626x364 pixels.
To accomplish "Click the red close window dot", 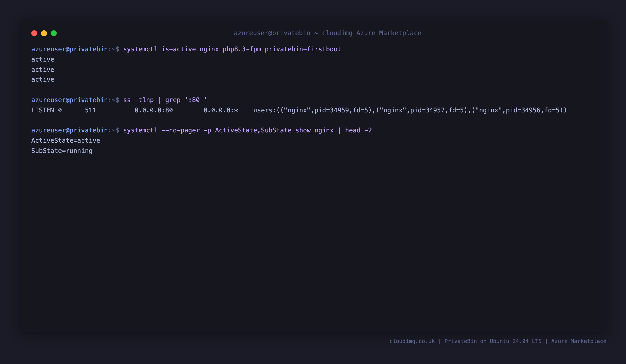I will [34, 33].
